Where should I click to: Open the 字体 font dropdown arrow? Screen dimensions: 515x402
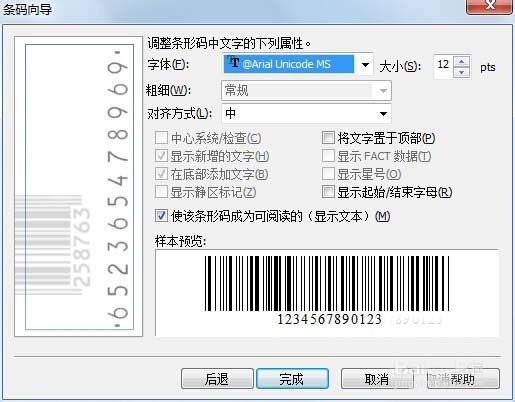pyautogui.click(x=365, y=64)
